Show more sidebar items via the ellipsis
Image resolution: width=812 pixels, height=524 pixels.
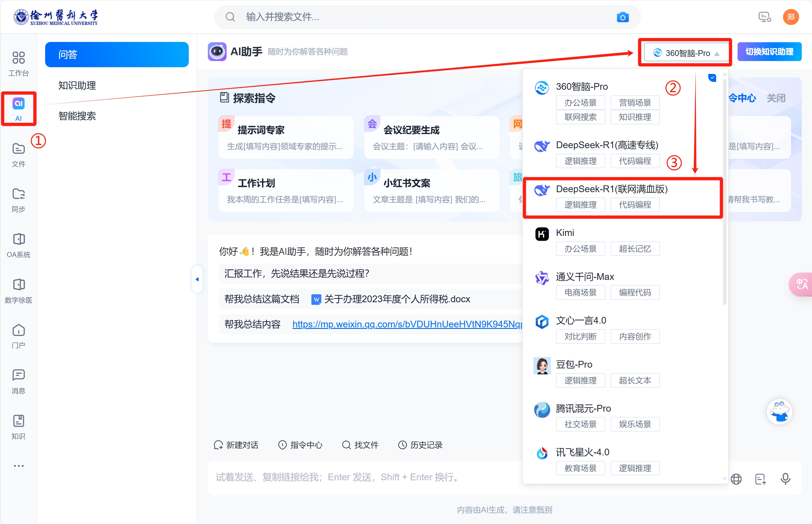point(18,466)
